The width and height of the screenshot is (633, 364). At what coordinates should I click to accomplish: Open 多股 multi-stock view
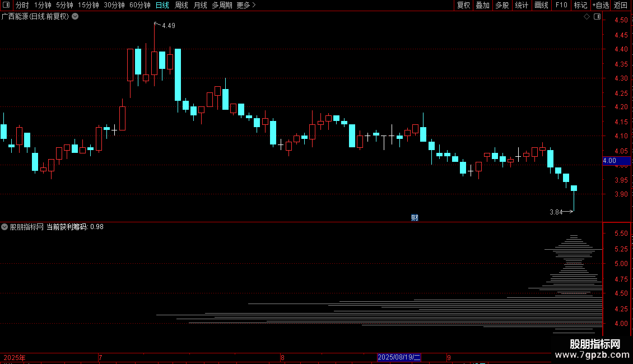502,5
